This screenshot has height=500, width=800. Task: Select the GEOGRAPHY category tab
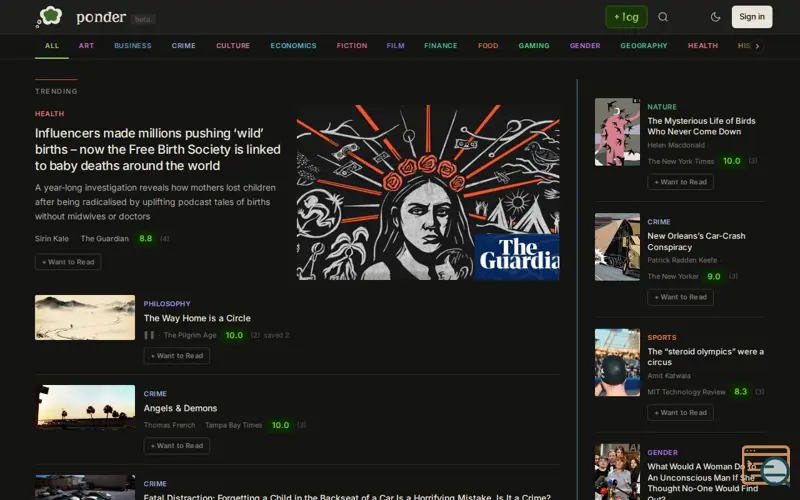[x=643, y=46]
